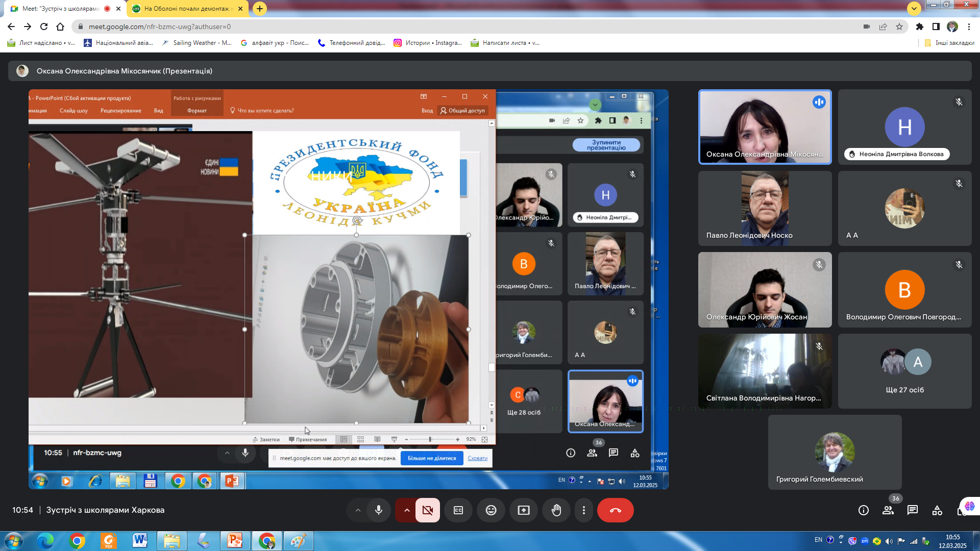
Task: Show the participants list
Action: pyautogui.click(x=888, y=510)
